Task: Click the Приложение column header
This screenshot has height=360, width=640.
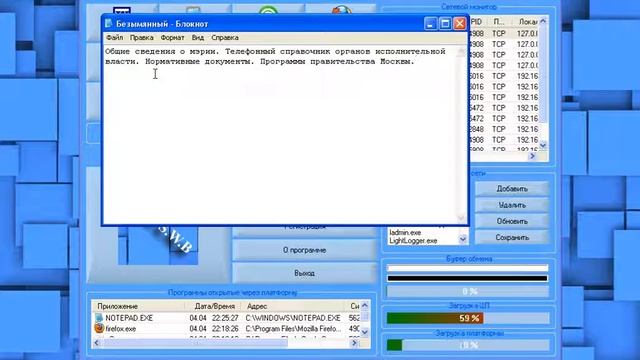Action: 139,306
